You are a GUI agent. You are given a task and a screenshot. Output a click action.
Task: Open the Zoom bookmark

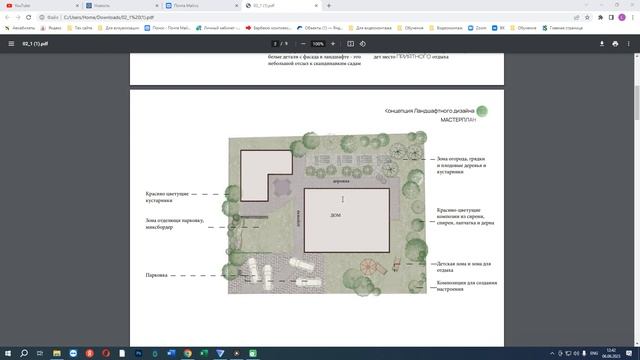point(477,28)
